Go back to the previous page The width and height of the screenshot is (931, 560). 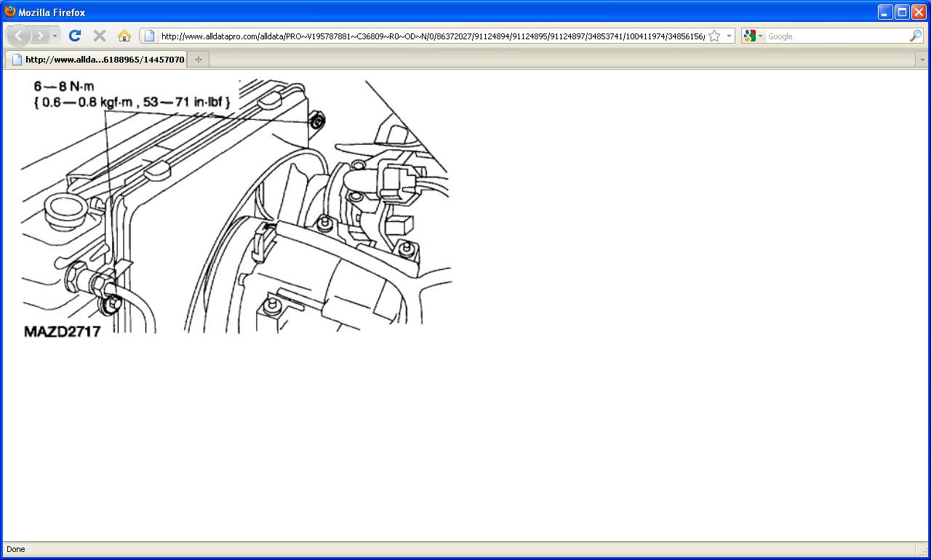coord(19,36)
